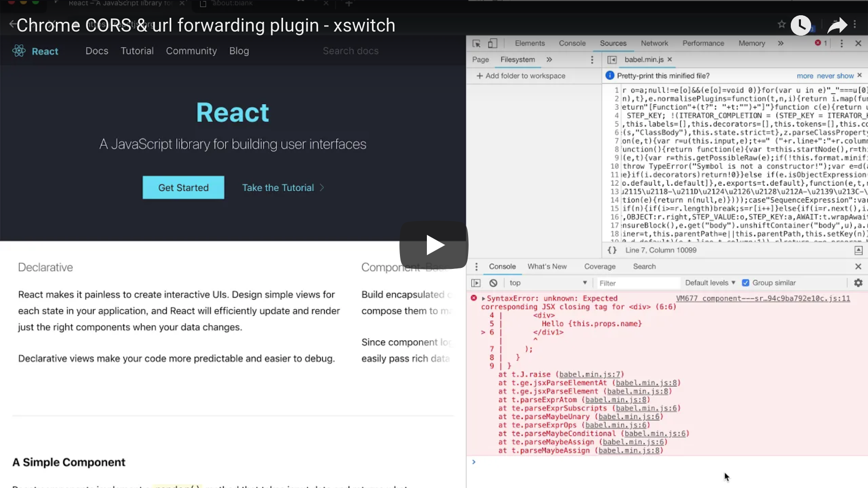
Task: Open the Performance tab
Action: (703, 43)
